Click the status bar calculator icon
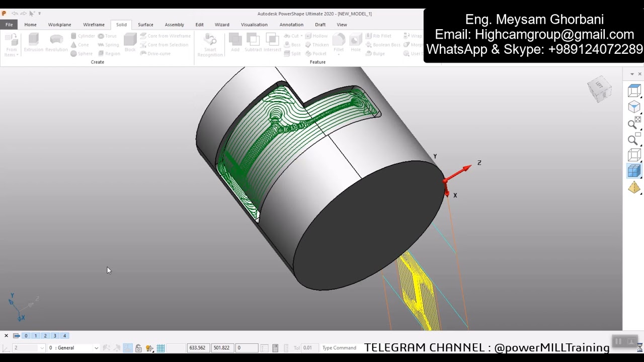Viewport: 644px width, 362px height. click(x=275, y=348)
